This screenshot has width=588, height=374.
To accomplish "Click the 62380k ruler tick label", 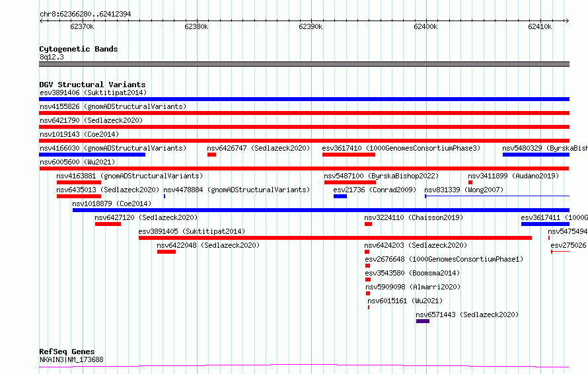I will click(x=196, y=26).
